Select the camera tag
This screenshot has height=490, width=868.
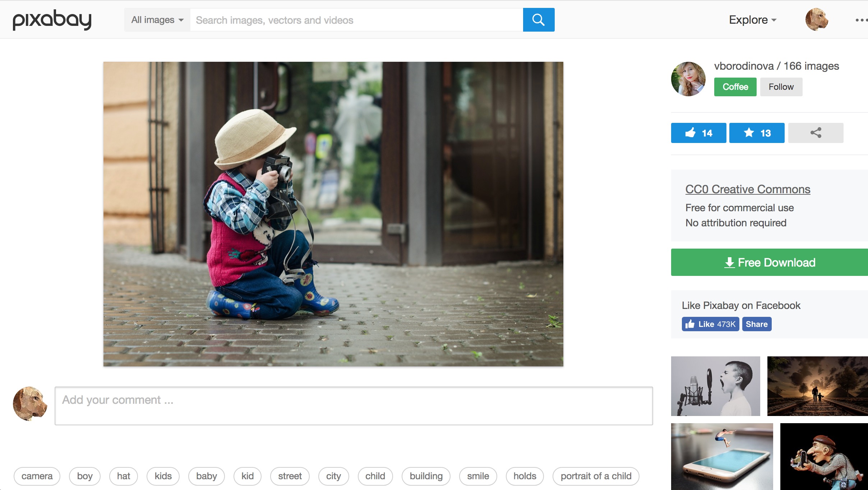(x=37, y=476)
